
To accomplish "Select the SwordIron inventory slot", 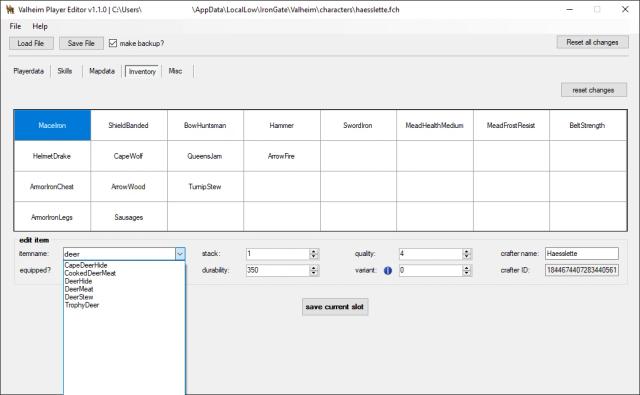I will 358,125.
